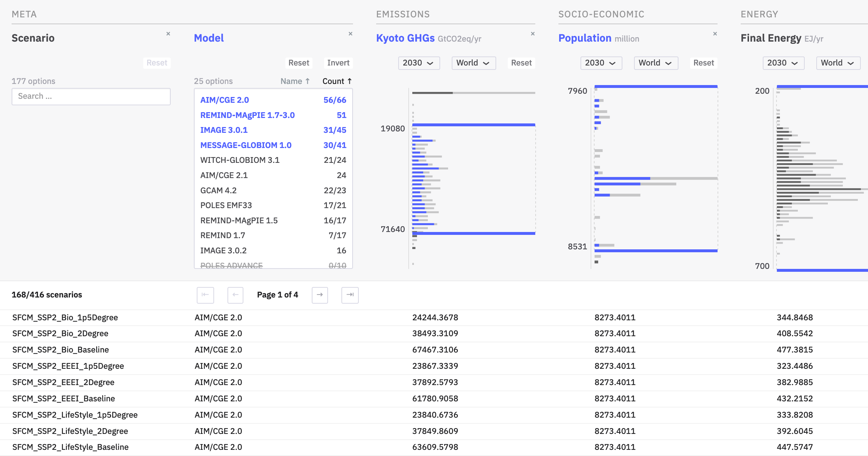Reset the Scenario filter
Image resolution: width=868 pixels, height=456 pixels.
[157, 63]
